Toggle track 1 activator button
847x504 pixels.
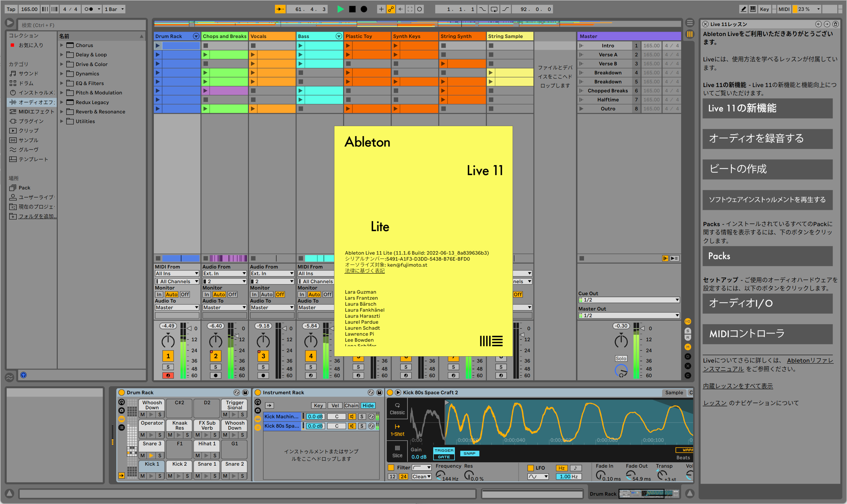tap(168, 356)
